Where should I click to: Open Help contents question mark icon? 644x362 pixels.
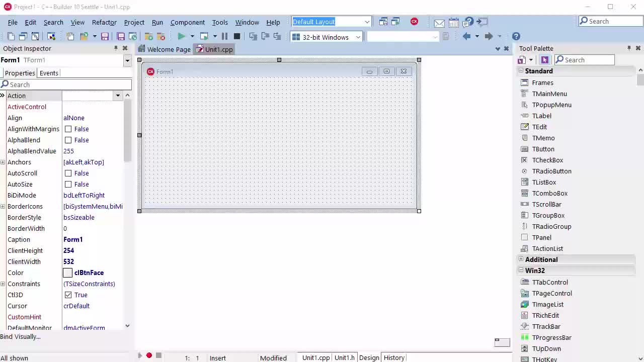[516, 36]
